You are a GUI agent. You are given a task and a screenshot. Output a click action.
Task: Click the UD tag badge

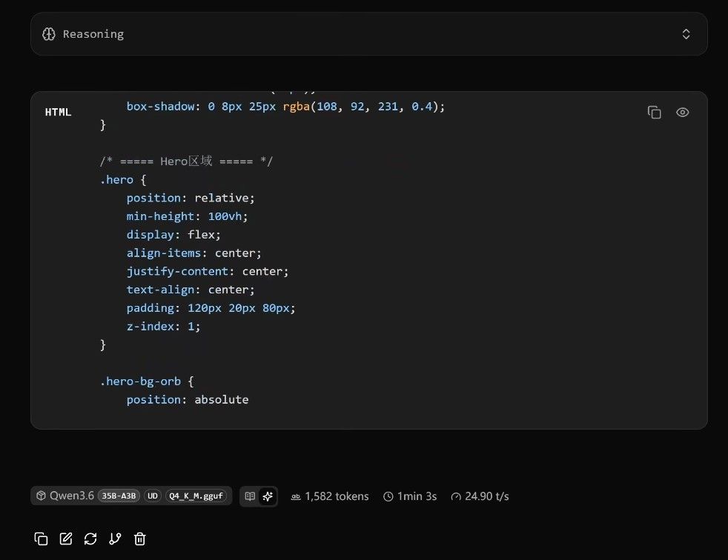tap(152, 496)
